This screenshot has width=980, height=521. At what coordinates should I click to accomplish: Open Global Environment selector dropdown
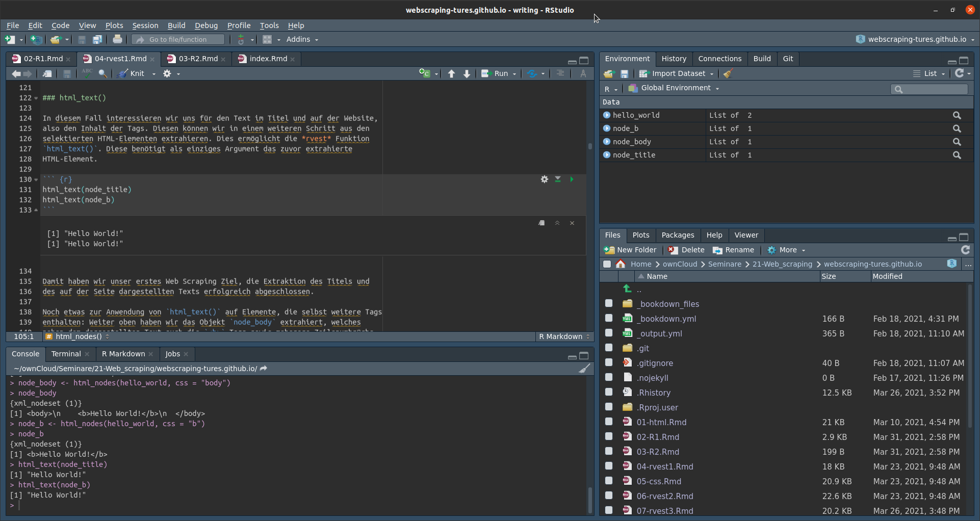tap(674, 88)
